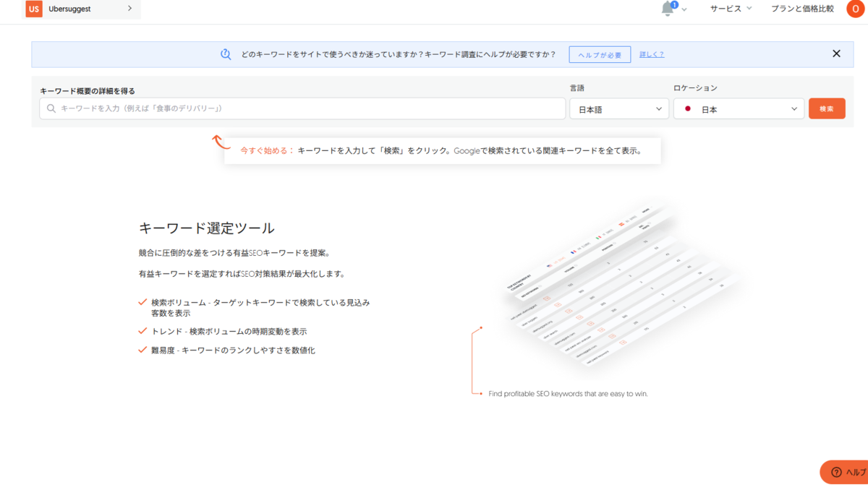
Task: Open the ロケーション dropdown showing 日本
Action: 739,109
